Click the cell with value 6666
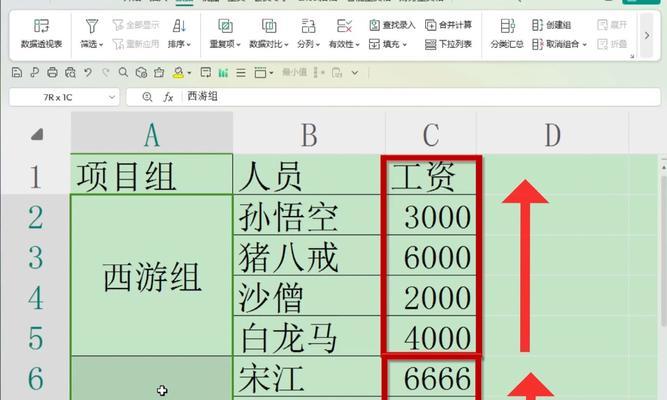Screen dimensions: 667x400 (431, 378)
